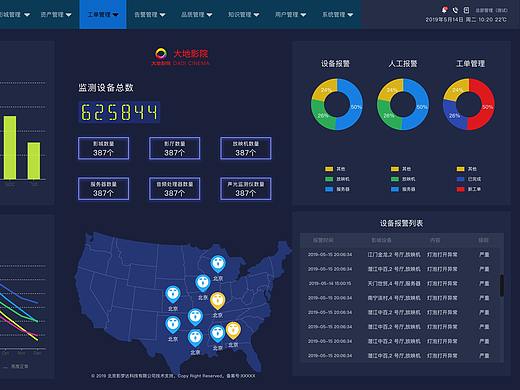Click the date and time text in header

tap(466, 20)
